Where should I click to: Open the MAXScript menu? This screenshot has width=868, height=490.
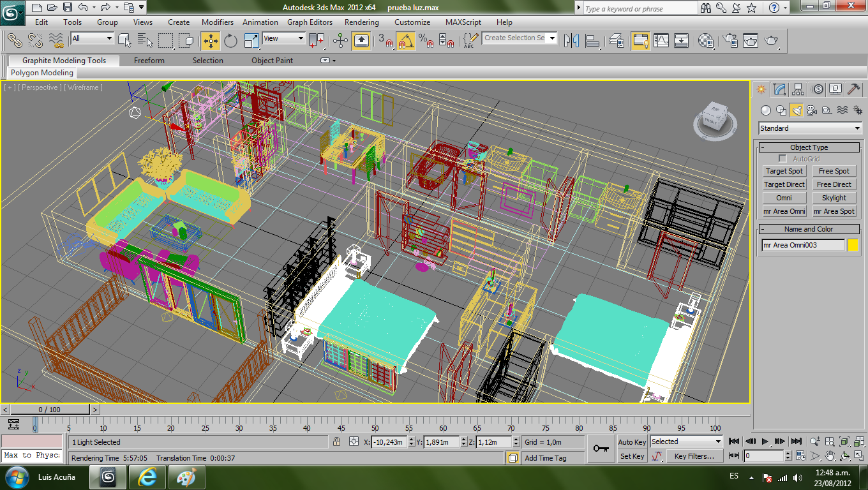(463, 22)
